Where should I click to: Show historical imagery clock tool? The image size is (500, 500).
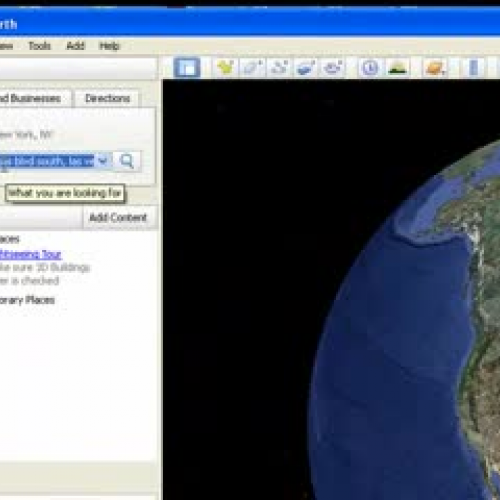[370, 68]
